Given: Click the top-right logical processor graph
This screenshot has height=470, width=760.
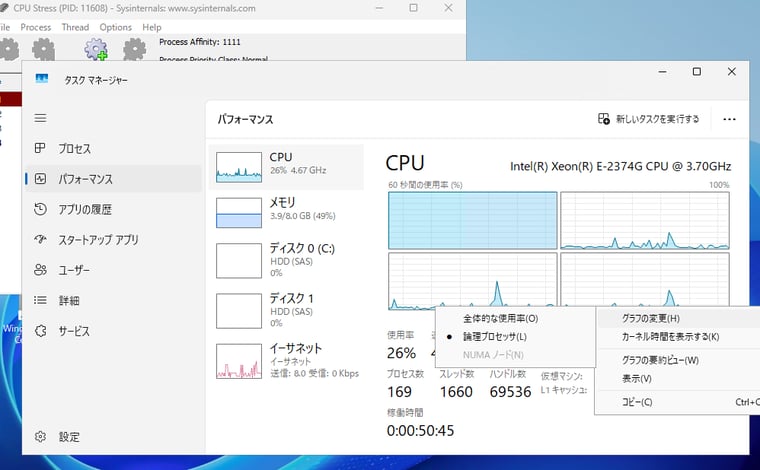Looking at the screenshot, I should pyautogui.click(x=645, y=220).
